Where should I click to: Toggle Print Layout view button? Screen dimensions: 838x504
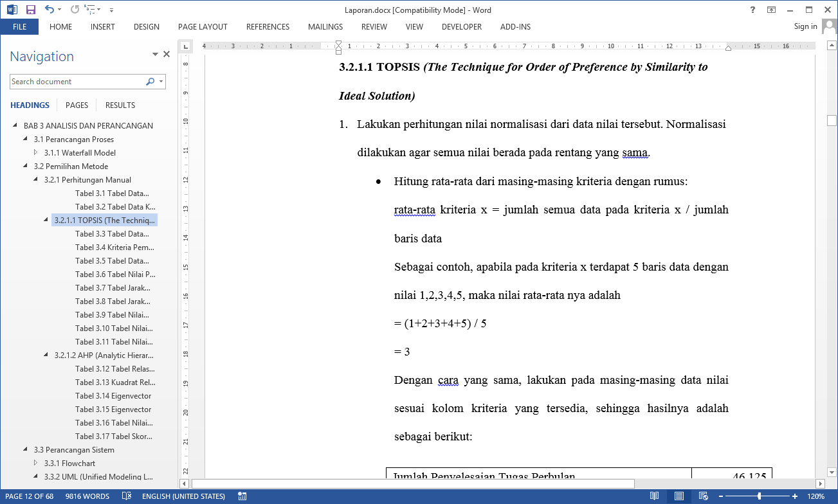tap(679, 496)
